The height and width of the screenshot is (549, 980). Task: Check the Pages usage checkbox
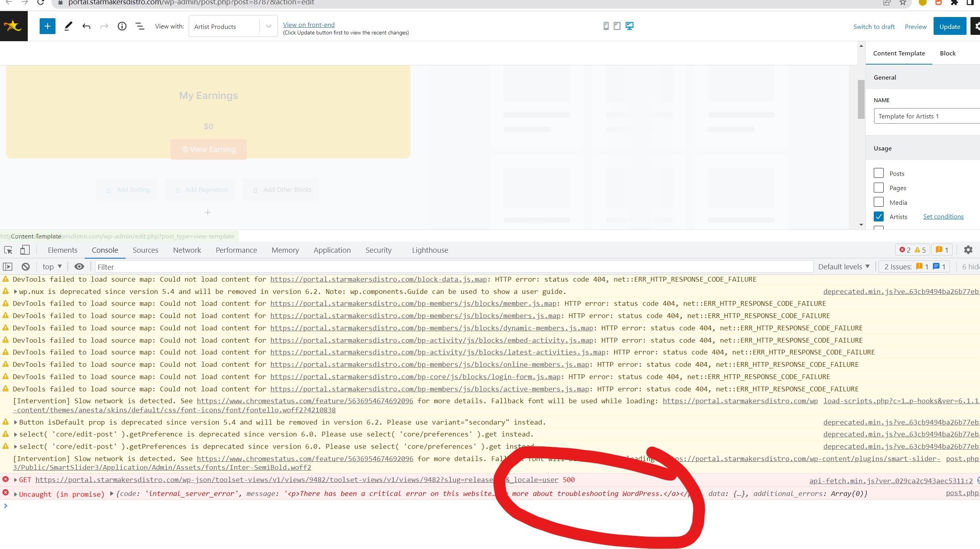879,187
